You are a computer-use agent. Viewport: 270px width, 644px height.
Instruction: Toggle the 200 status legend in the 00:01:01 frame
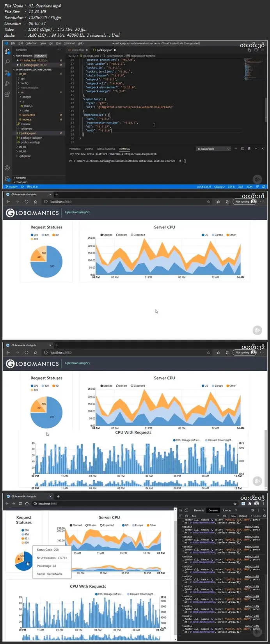[34, 235]
